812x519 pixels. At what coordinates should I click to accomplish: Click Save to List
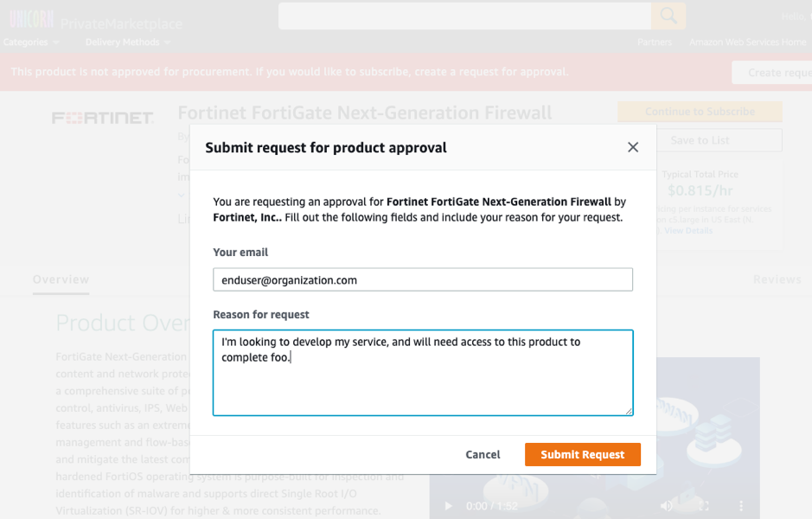(699, 140)
